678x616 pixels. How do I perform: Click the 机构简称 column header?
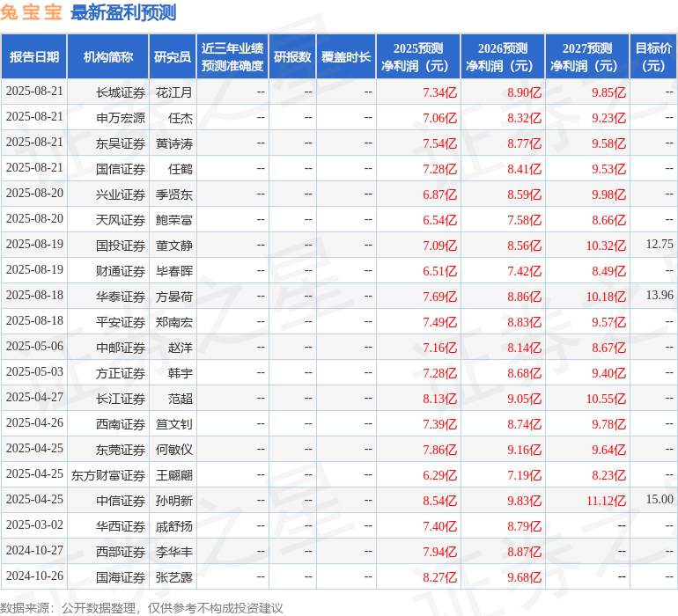(108, 56)
